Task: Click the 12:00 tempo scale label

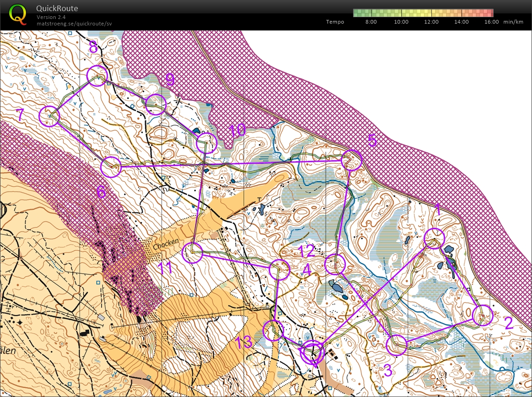Action: (431, 22)
